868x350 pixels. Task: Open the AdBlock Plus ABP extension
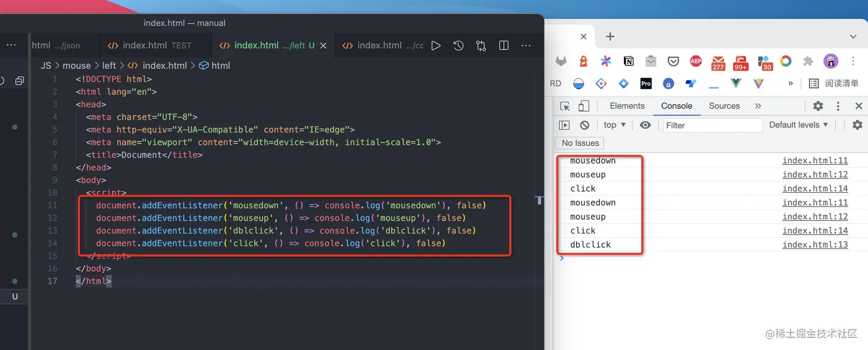point(696,61)
